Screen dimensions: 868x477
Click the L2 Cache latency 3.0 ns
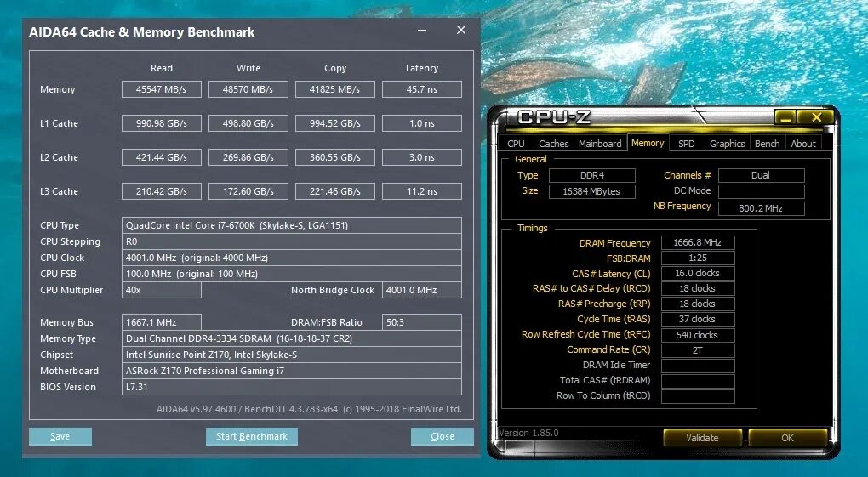pos(422,157)
